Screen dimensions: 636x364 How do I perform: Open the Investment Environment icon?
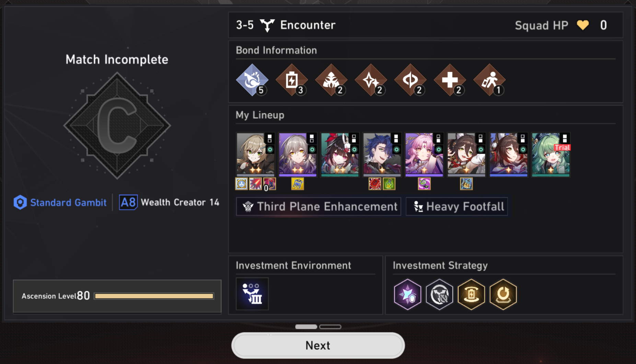[252, 294]
